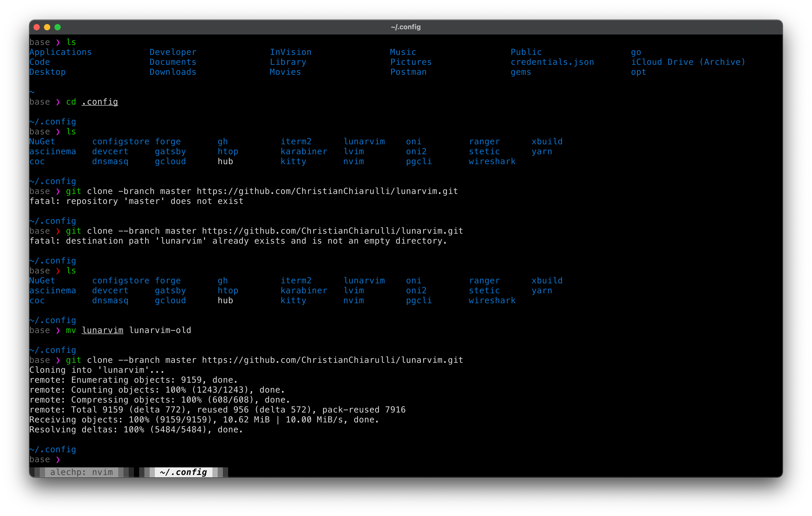
Task: Click the alechp: nvim tab in the status bar
Action: pos(82,472)
